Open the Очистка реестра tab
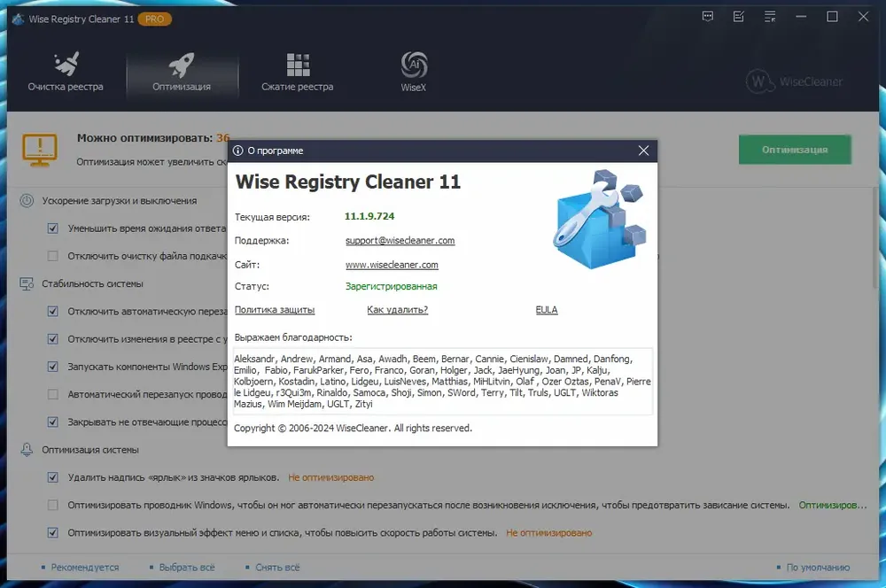Image resolution: width=886 pixels, height=588 pixels. [66, 73]
